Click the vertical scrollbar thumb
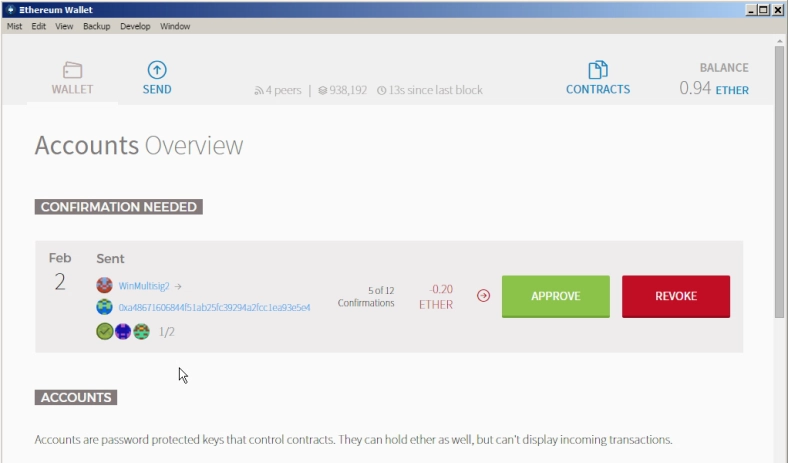 coord(779,182)
